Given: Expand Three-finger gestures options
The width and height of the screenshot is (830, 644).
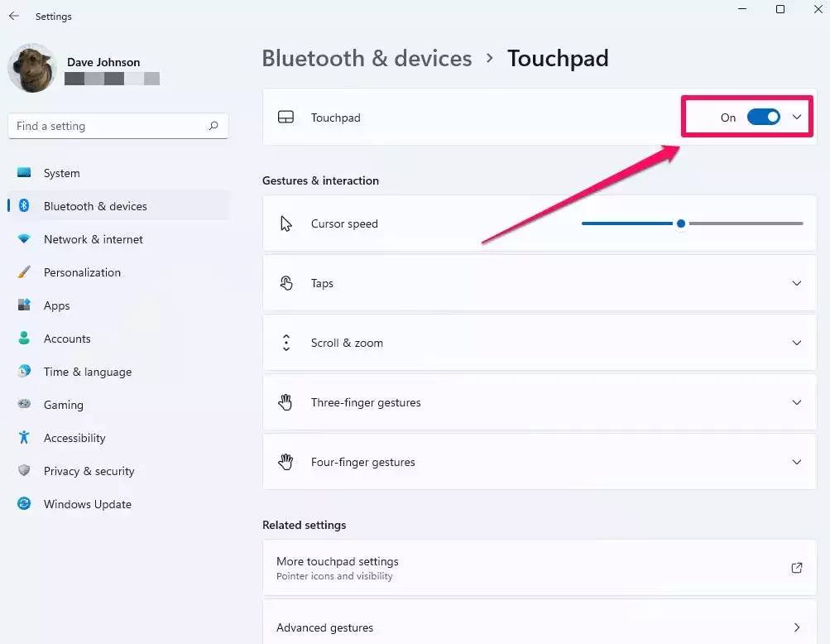Looking at the screenshot, I should click(x=797, y=402).
